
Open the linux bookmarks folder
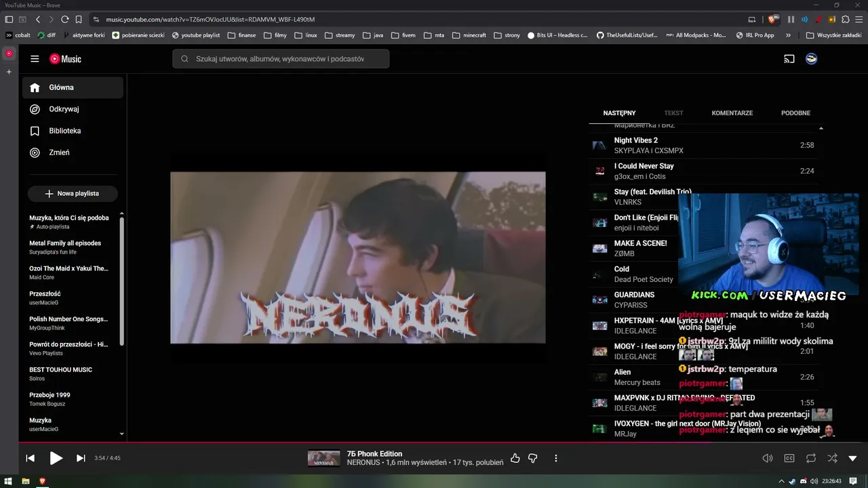(x=306, y=35)
